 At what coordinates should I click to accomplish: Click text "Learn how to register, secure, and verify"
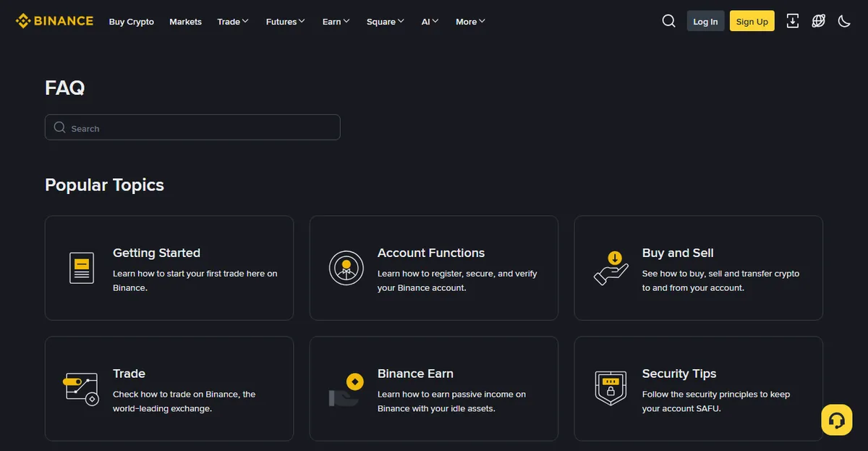(x=457, y=274)
